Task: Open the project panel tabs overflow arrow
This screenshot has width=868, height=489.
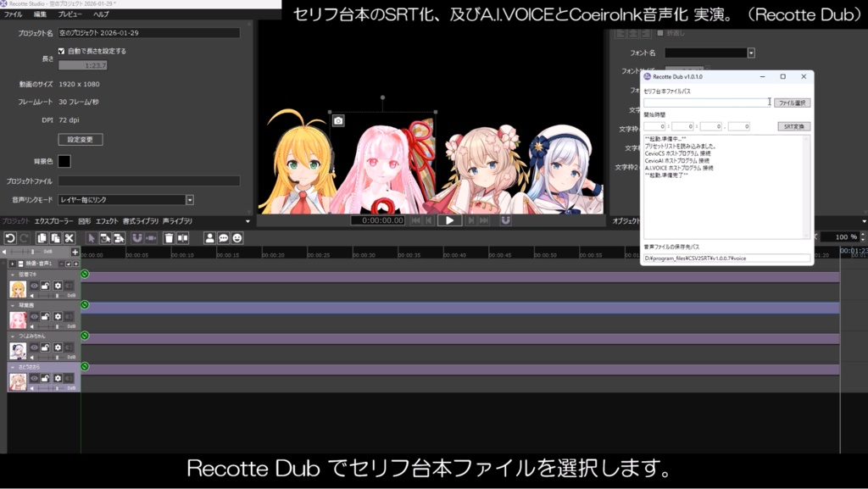Action: (x=248, y=221)
